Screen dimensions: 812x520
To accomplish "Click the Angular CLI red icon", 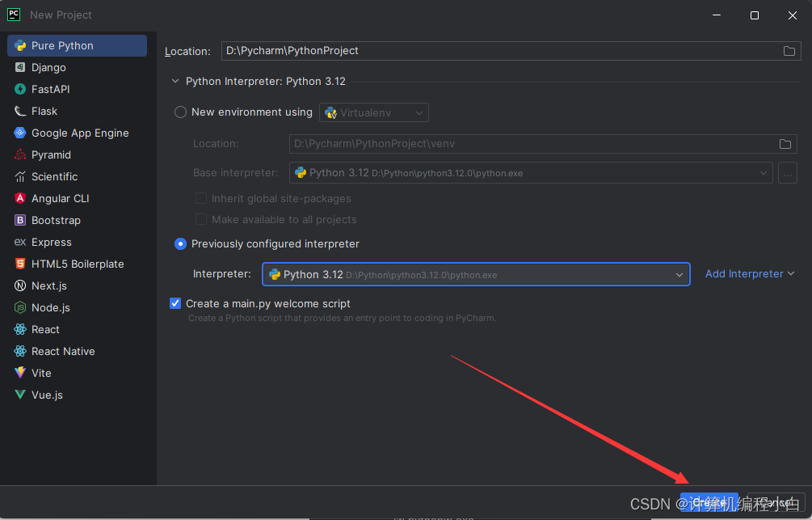I will pyautogui.click(x=20, y=199).
